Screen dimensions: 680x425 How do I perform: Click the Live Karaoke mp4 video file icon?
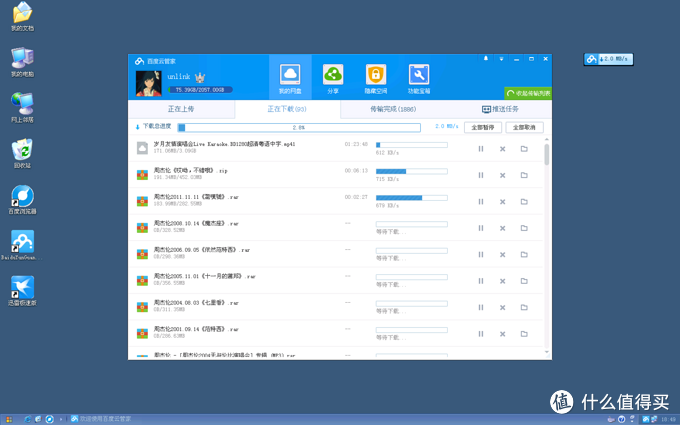(x=142, y=148)
